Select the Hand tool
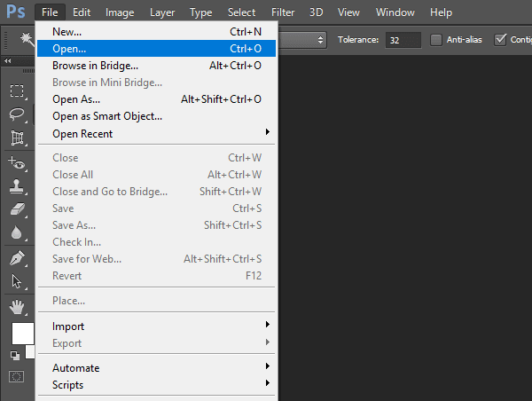 tap(17, 307)
